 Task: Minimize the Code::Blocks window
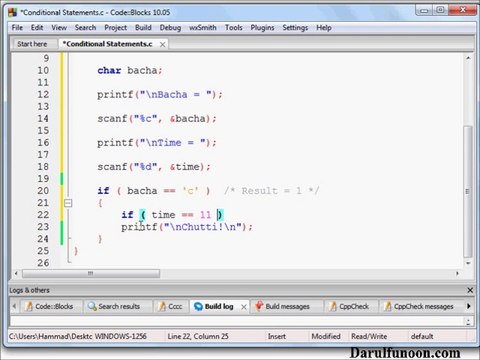[424, 10]
